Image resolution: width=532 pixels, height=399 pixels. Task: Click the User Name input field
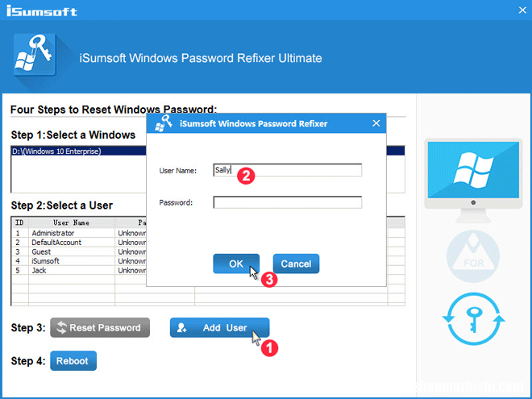(288, 170)
